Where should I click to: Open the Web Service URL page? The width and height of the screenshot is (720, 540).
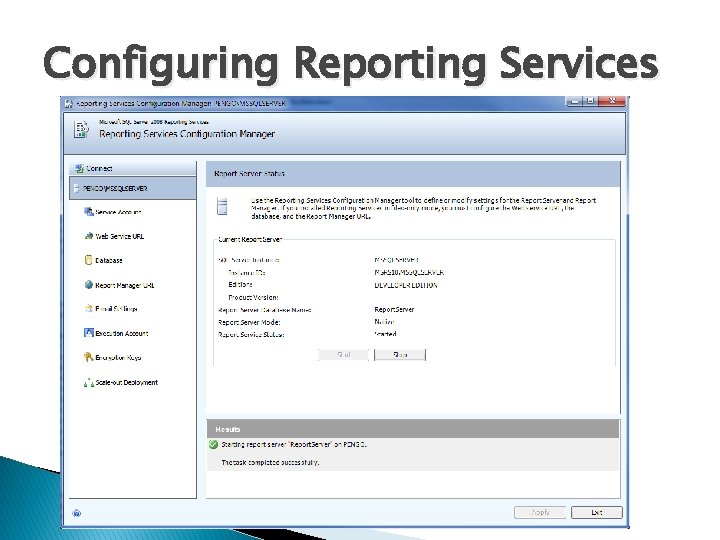119,236
